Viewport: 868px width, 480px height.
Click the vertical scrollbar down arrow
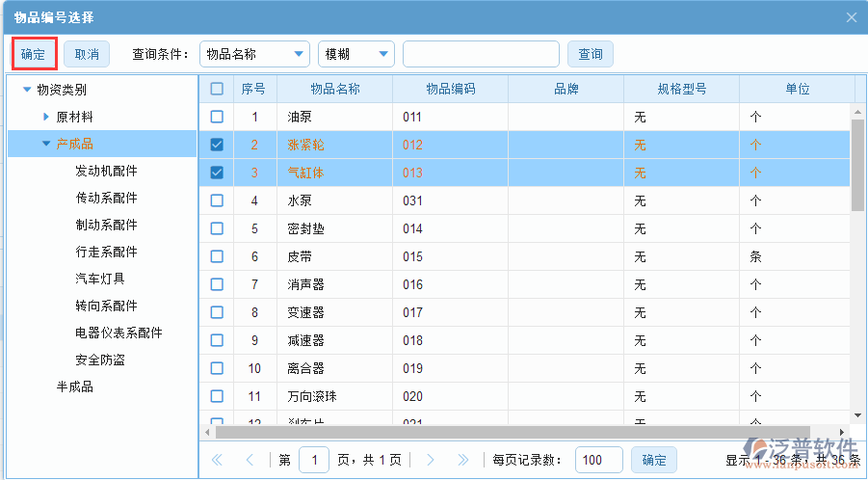857,415
